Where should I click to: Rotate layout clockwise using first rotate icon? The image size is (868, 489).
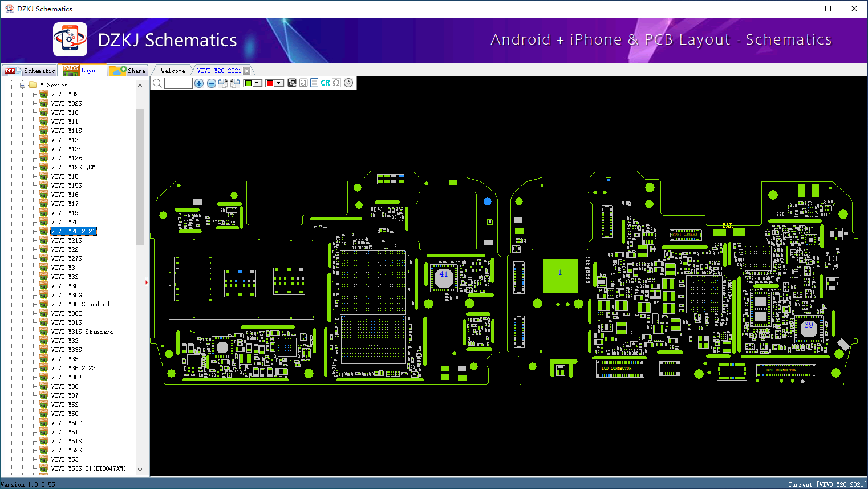[x=223, y=83]
